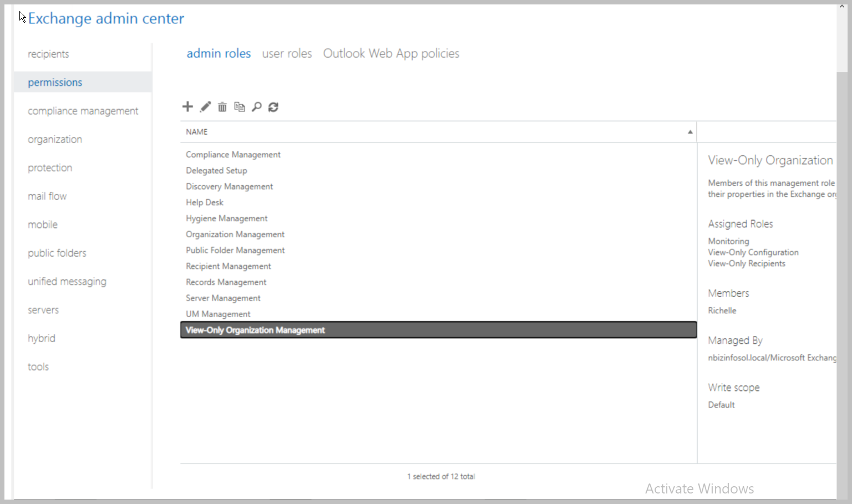
Task: Select View-Only Organization Management row
Action: click(438, 330)
